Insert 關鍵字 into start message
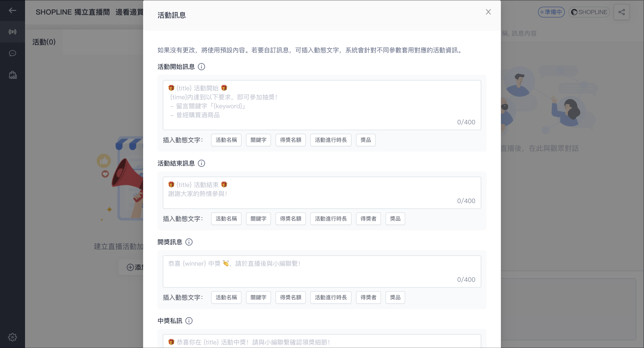The image size is (644, 348). 258,140
